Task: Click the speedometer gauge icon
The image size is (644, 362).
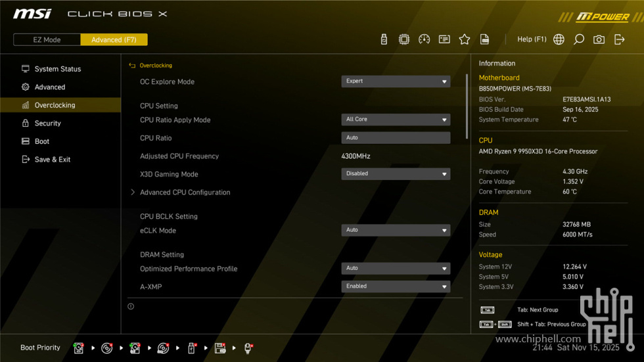Action: [425, 39]
